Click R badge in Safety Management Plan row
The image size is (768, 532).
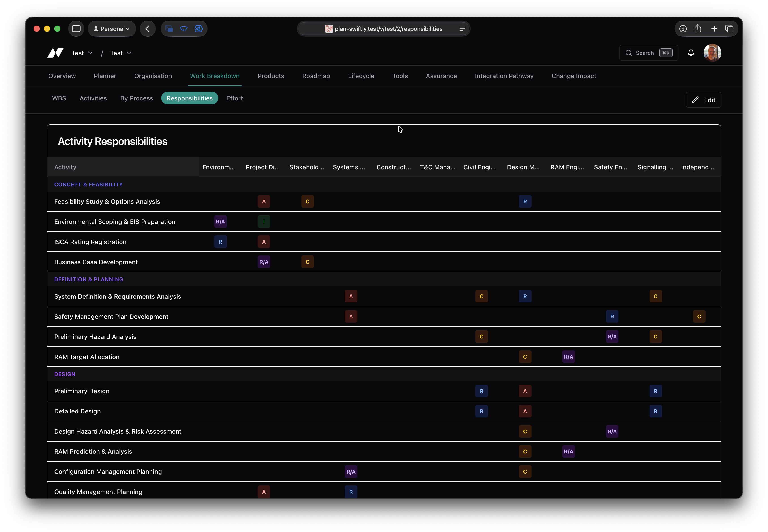tap(612, 316)
